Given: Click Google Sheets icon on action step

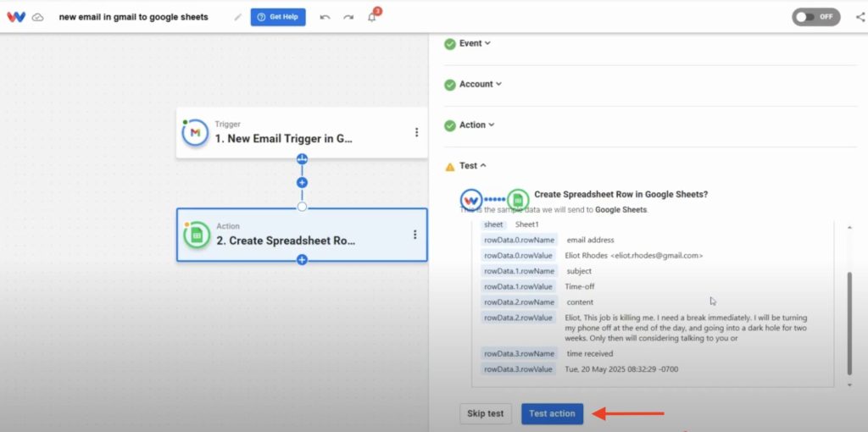Looking at the screenshot, I should tap(197, 235).
